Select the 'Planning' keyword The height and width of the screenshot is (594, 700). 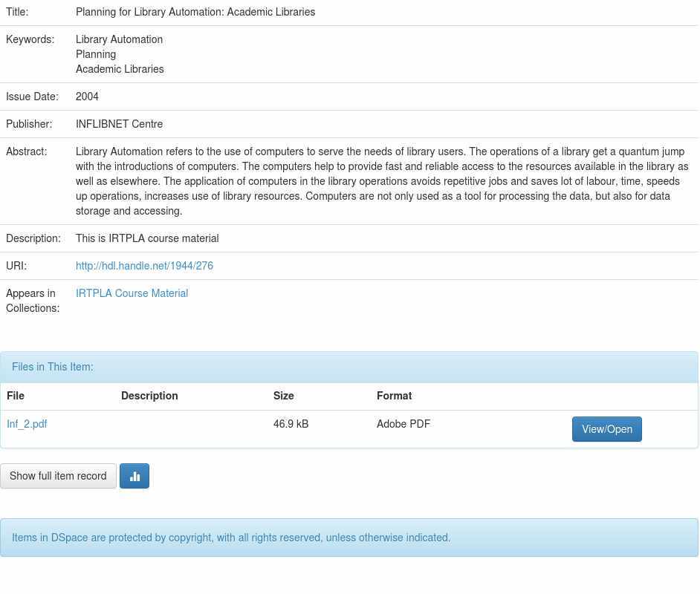96,54
